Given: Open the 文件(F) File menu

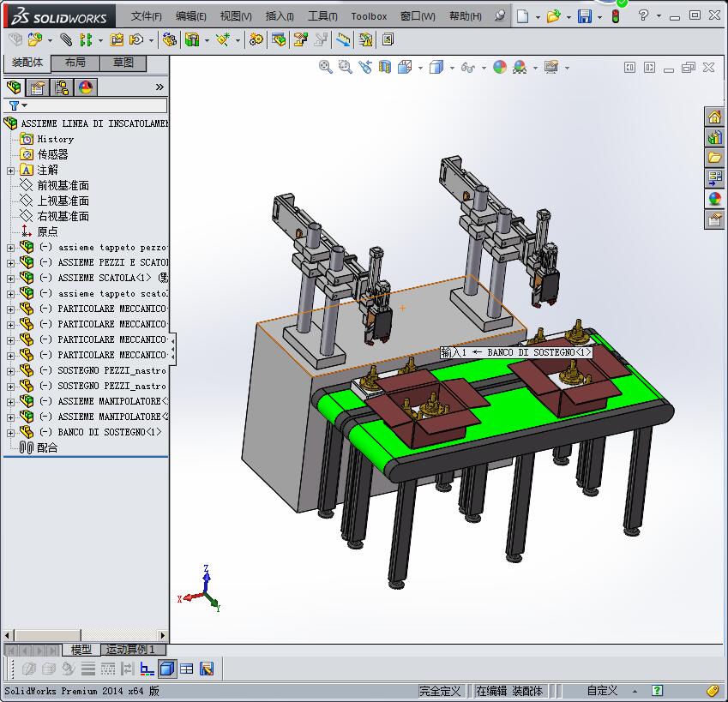Looking at the screenshot, I should click(147, 16).
